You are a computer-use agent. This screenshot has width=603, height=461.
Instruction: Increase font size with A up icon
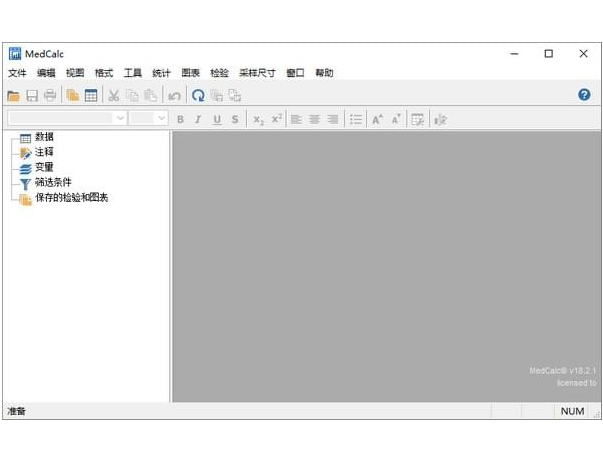point(377,119)
